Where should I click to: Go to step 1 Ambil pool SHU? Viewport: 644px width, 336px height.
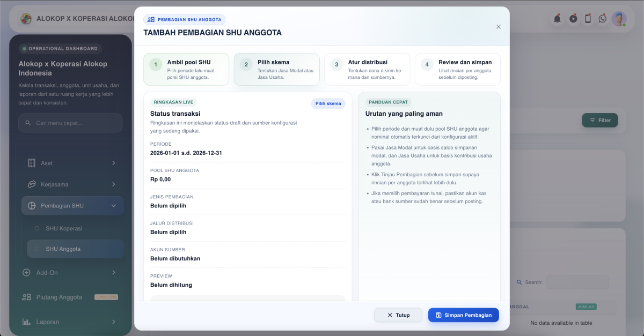pos(186,69)
